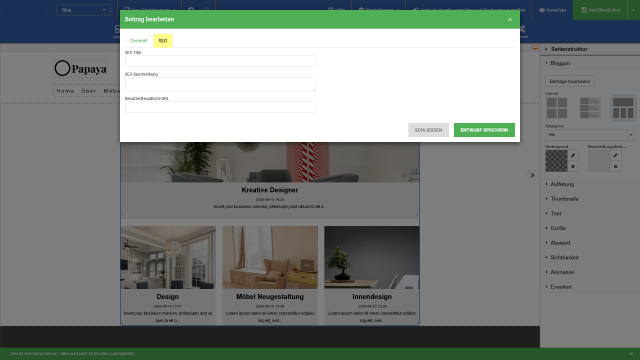Edit the description background pencil icon
The height and width of the screenshot is (360, 640).
point(616,156)
